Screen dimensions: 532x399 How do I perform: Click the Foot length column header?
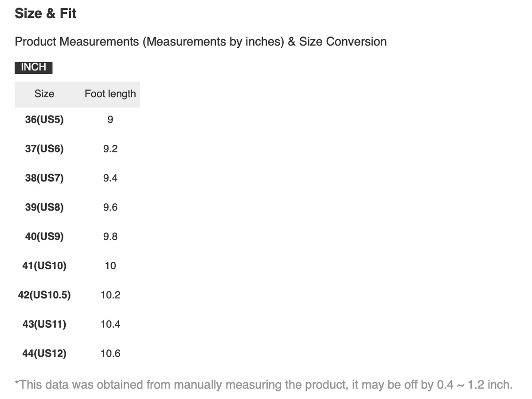tap(110, 94)
